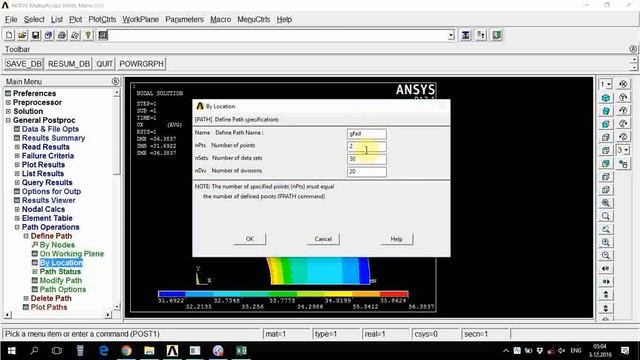The image size is (640, 360).
Task: Click the printer image capture icon
Action: click(x=62, y=36)
